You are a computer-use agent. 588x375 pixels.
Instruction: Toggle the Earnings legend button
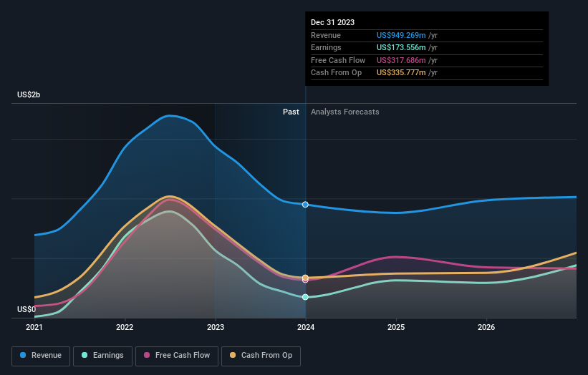(102, 356)
